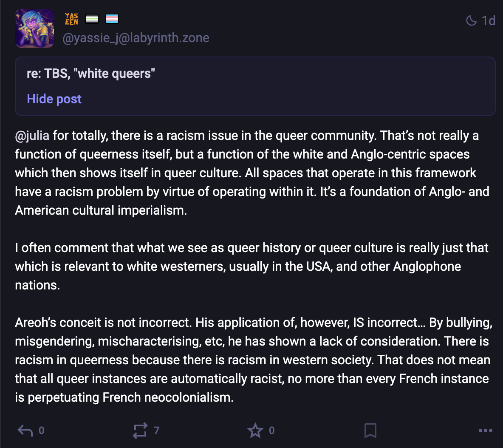Screen dimensions: 503x448
Task: Click the boost count of 7
Action: (156, 431)
